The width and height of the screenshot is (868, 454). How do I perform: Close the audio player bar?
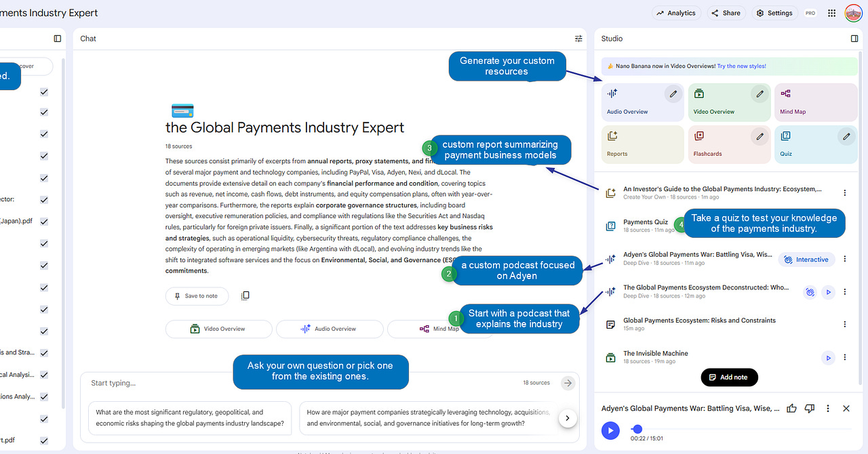click(846, 409)
